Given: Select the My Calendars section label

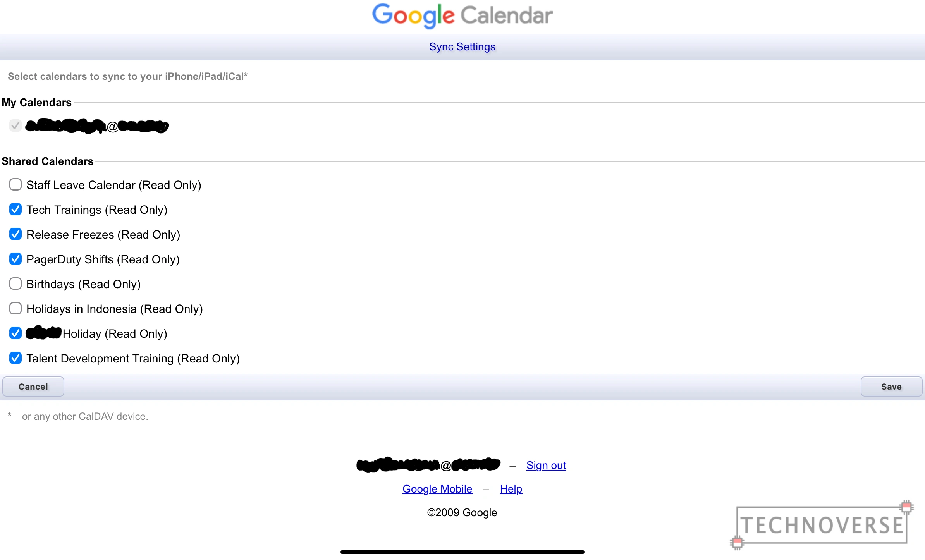Looking at the screenshot, I should coord(38,102).
